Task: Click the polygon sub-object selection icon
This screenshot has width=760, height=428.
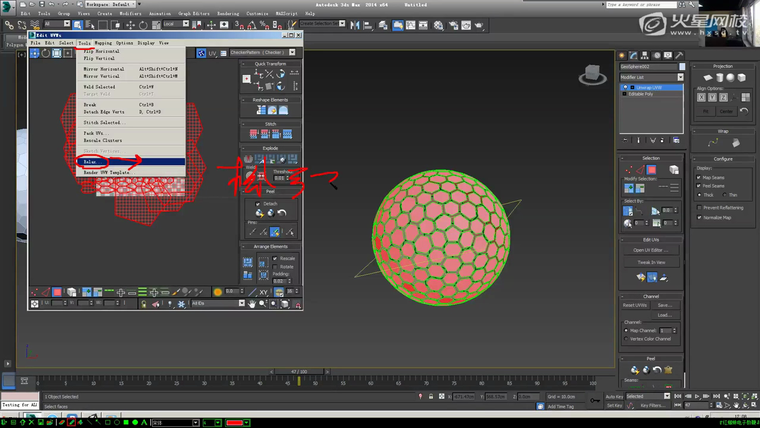Action: [x=651, y=170]
